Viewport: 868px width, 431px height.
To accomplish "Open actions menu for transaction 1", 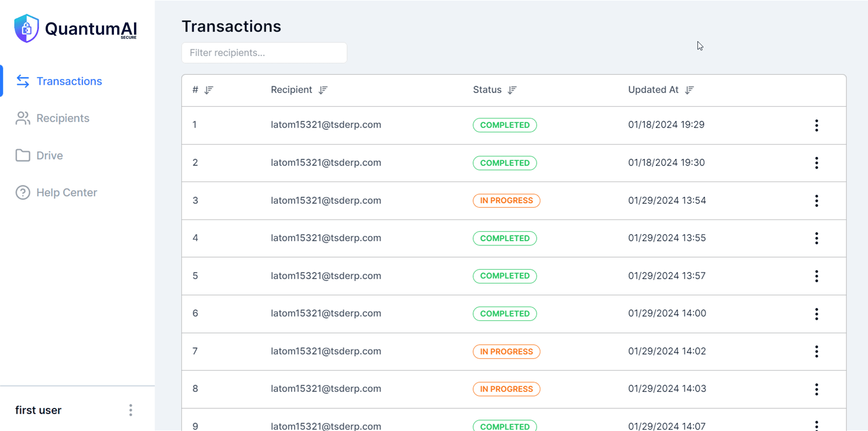I will click(816, 125).
